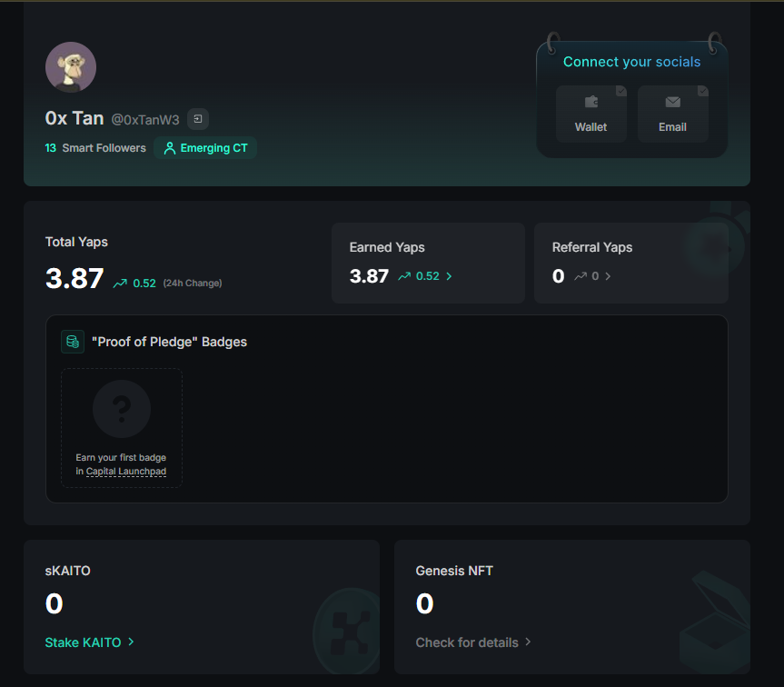The height and width of the screenshot is (687, 784).
Task: Click the Total Yaps label
Action: pyautogui.click(x=76, y=242)
